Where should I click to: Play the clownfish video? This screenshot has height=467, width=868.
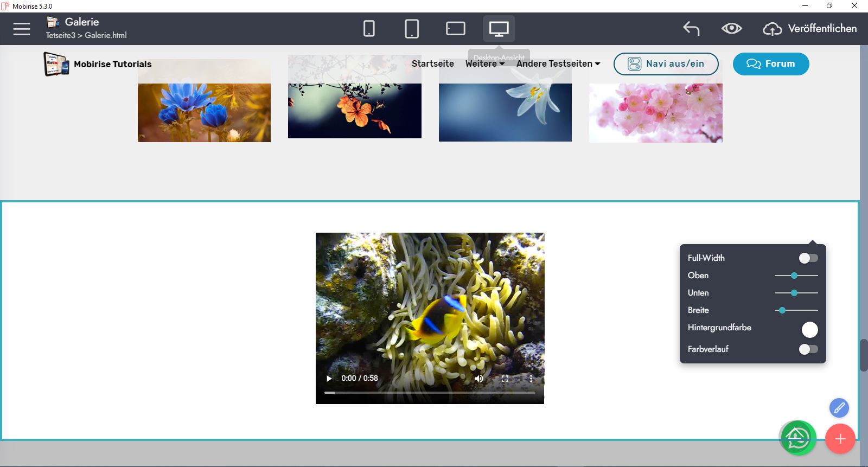(x=329, y=379)
